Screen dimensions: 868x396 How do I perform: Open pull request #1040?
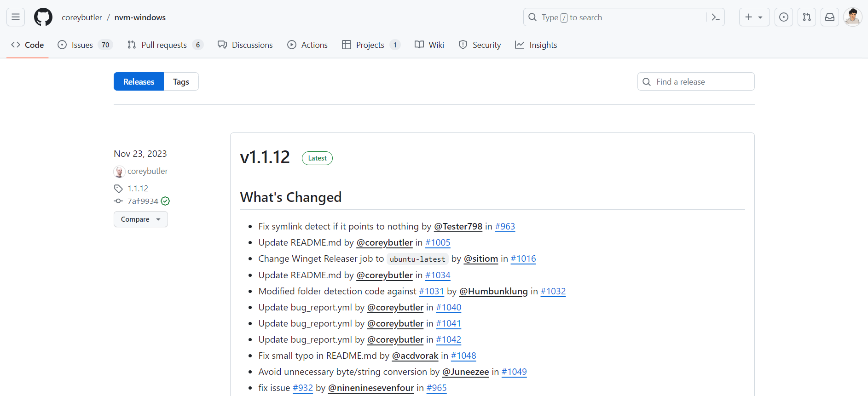coord(449,307)
